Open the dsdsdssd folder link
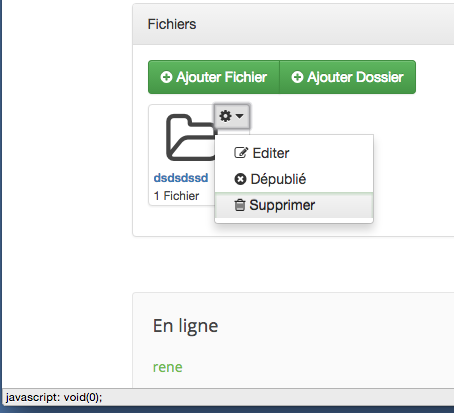Screen dimensions: 454x413 pos(181,178)
